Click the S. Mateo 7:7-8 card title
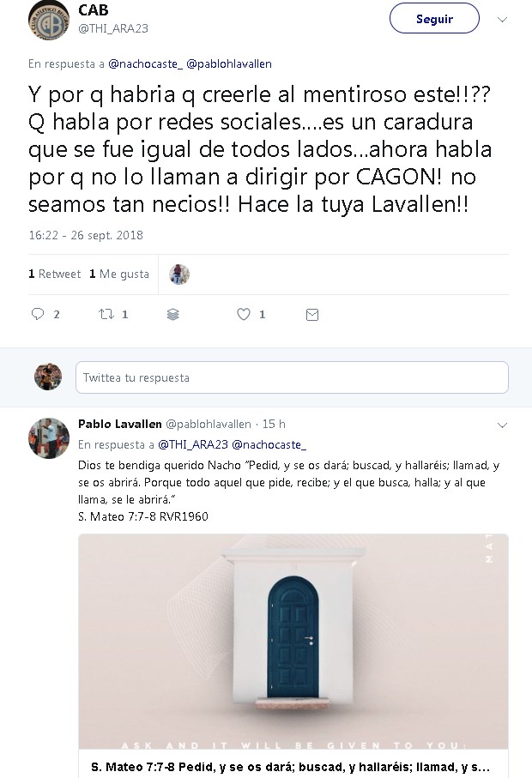532x778 pixels. click(291, 767)
